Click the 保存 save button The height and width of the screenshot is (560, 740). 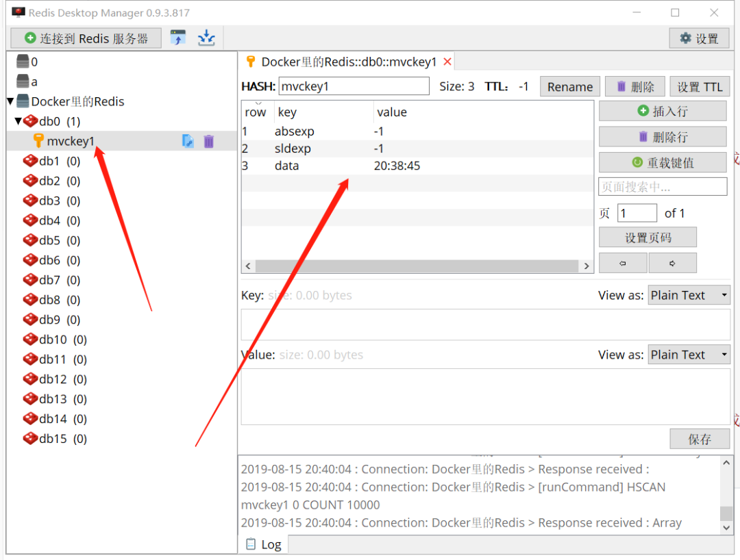click(700, 440)
